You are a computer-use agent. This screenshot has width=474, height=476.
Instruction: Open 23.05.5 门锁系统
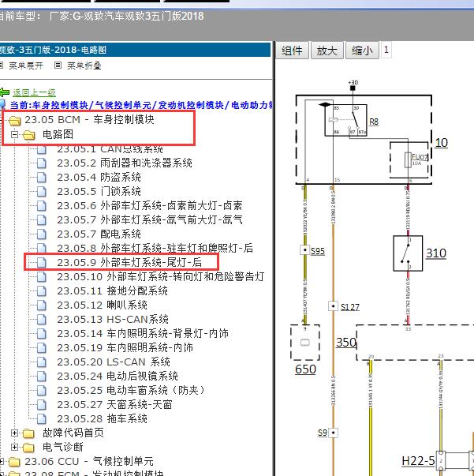[99, 191]
